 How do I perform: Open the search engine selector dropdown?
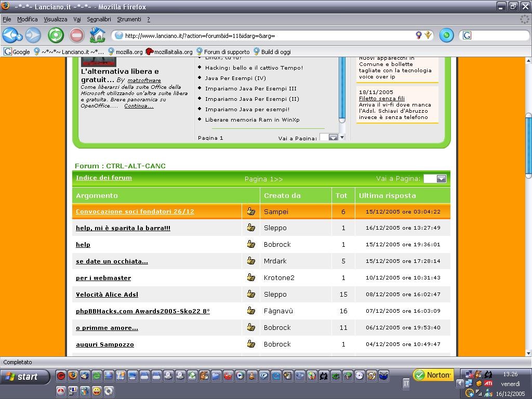pos(467,35)
